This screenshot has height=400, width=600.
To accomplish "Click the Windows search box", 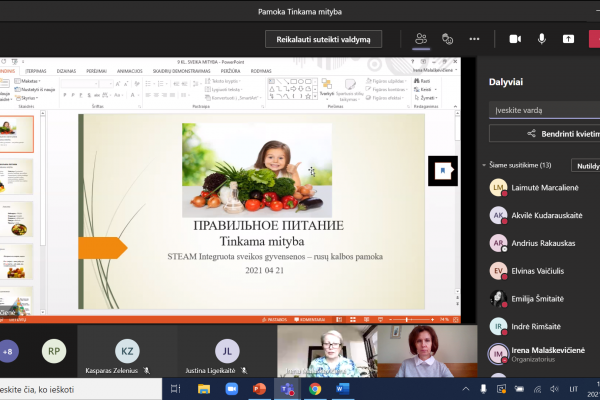I will [80, 390].
